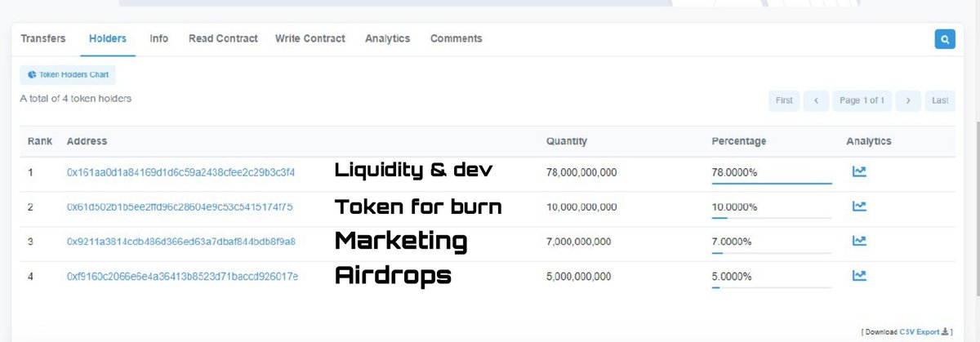Viewport: 980px width, 342px height.
Task: Select the Holders tab
Action: click(x=108, y=38)
